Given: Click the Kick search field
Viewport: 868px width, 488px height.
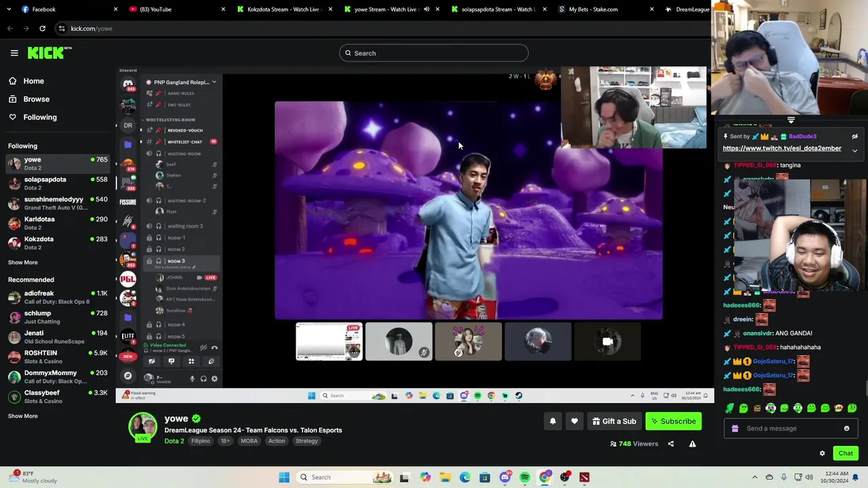Looking at the screenshot, I should click(x=434, y=53).
